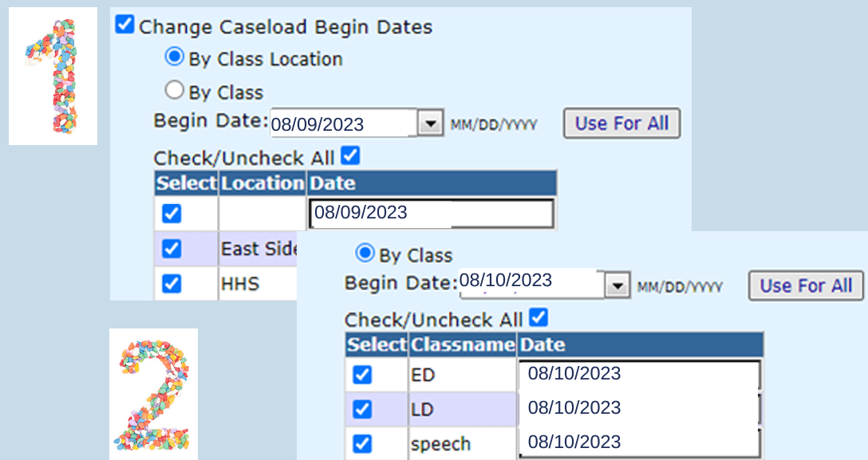Uncheck the East Side location row checkbox
Image resolution: width=868 pixels, height=460 pixels.
point(172,249)
